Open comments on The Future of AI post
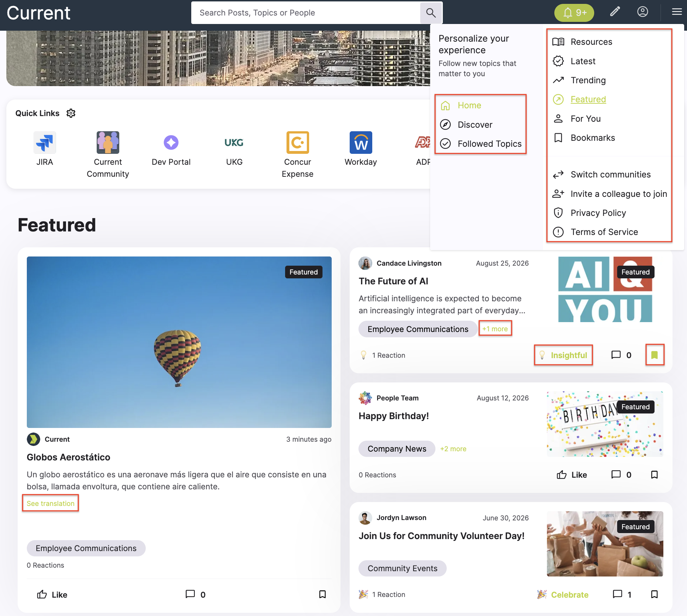 (x=621, y=355)
